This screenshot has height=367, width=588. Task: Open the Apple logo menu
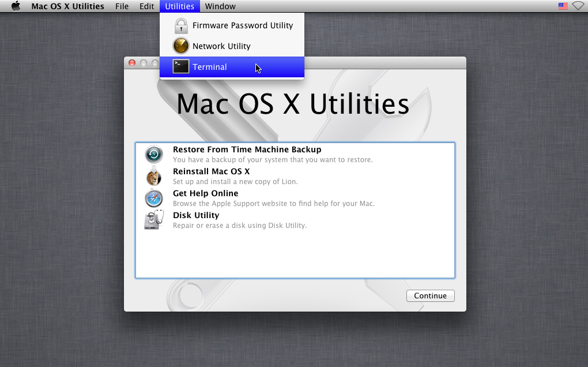coord(16,6)
